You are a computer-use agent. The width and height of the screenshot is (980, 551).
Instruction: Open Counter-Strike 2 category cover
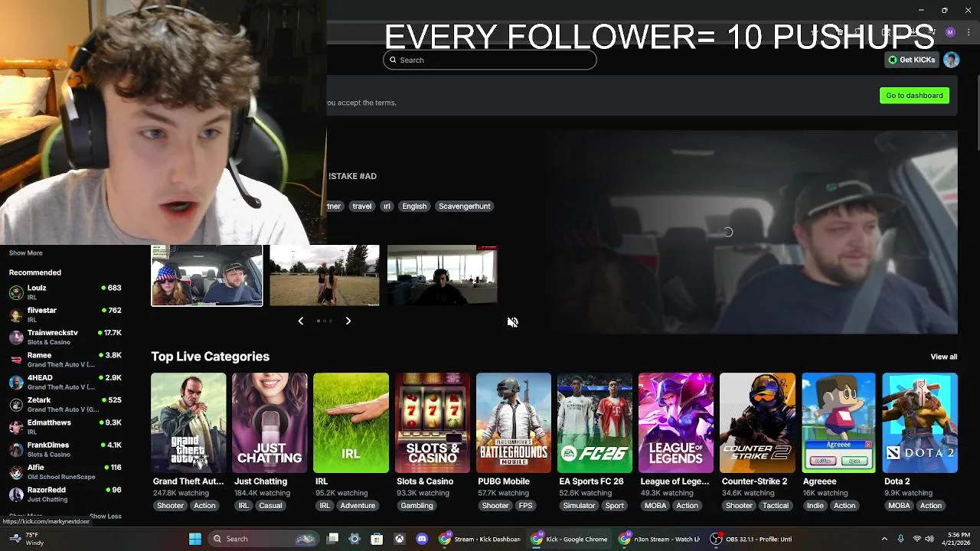(x=757, y=422)
